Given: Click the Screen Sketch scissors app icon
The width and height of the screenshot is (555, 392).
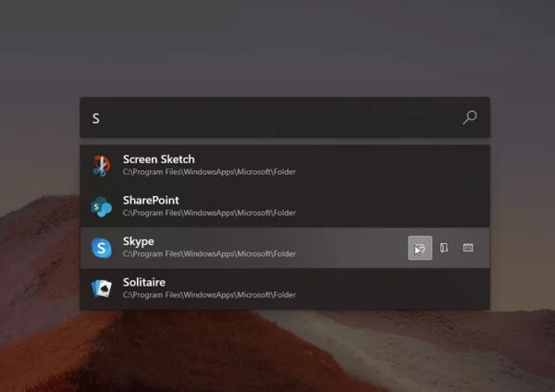Looking at the screenshot, I should [x=101, y=165].
